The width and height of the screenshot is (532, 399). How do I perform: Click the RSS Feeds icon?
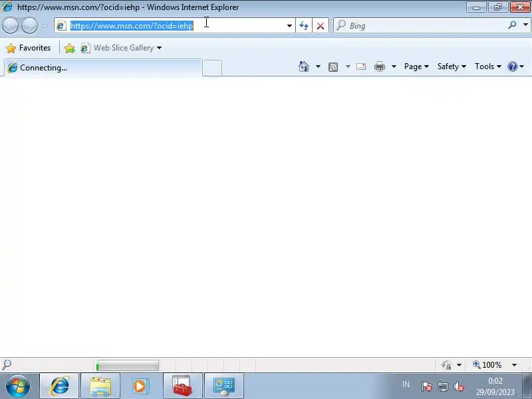click(333, 67)
